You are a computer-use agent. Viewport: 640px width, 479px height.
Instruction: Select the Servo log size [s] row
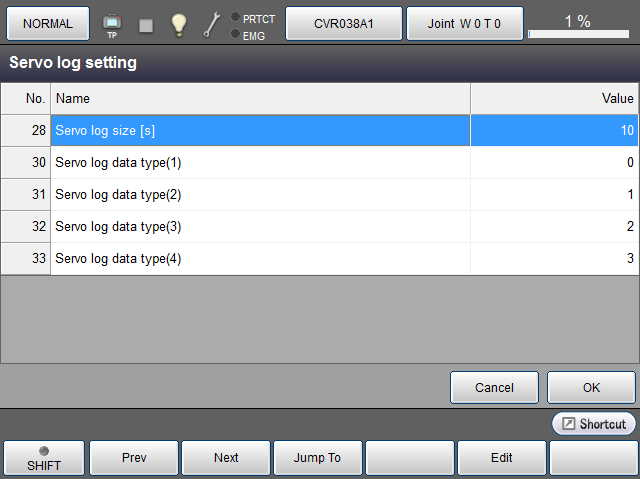pyautogui.click(x=260, y=131)
